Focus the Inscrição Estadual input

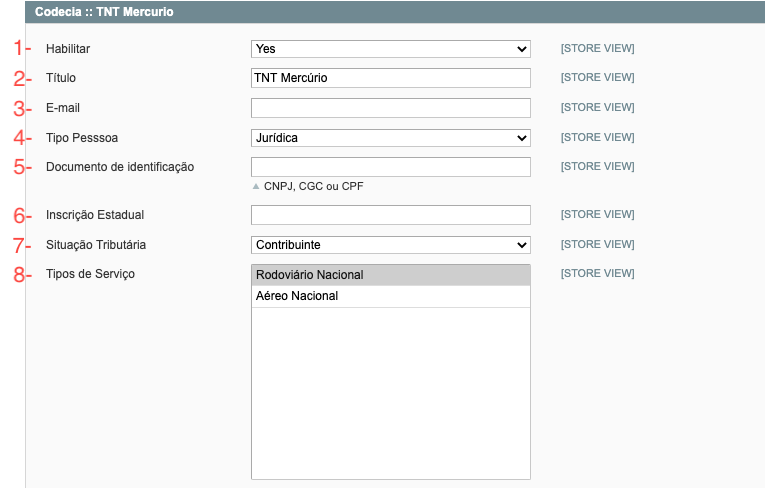pos(390,215)
